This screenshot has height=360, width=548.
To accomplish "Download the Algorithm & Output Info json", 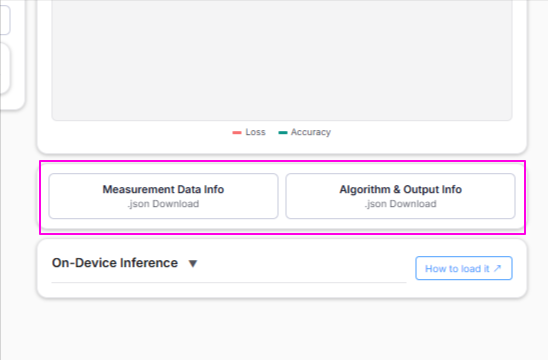I will 401,196.
